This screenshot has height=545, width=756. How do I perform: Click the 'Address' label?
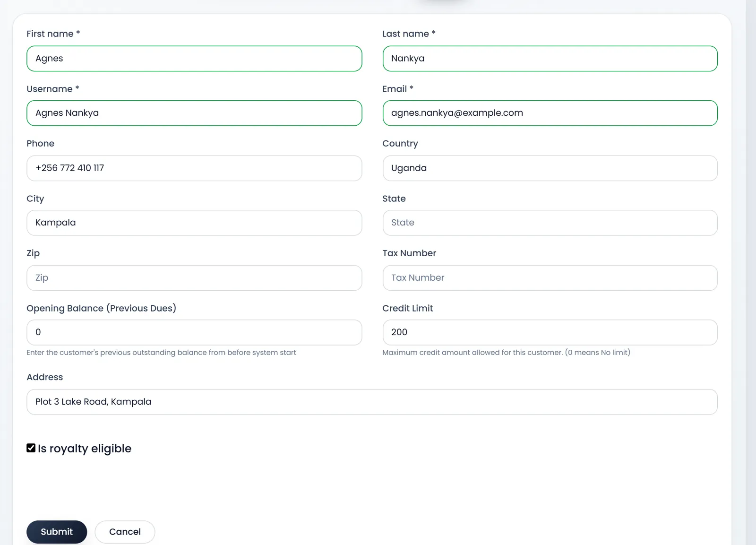coord(44,377)
